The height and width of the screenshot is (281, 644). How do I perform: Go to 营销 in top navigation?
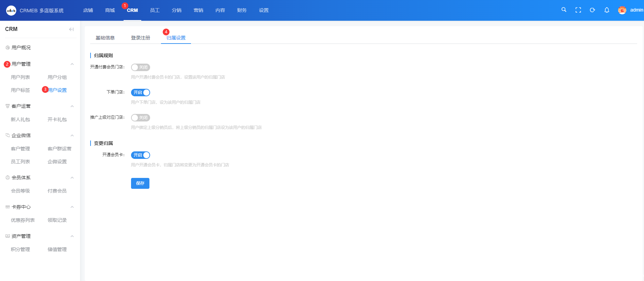coord(198,10)
